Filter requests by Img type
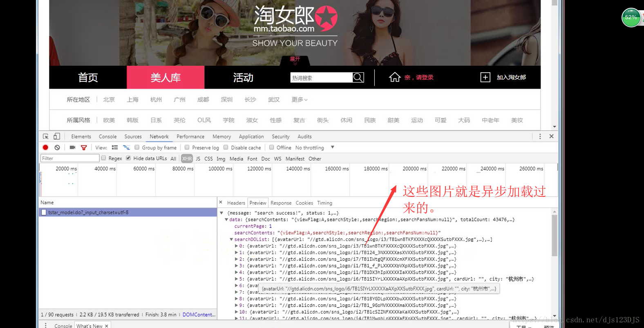This screenshot has height=328, width=644. coord(221,158)
